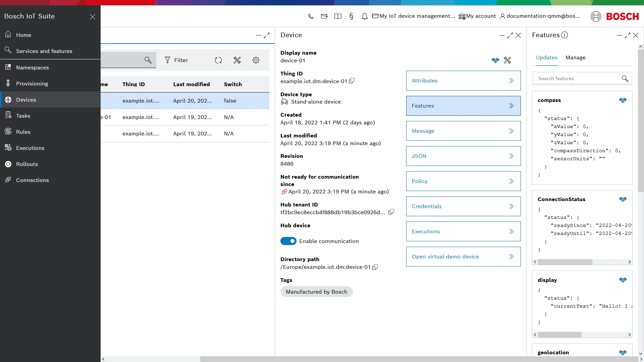Click the Devices sidebar icon
Screen dimensions: 644x362
point(8,99)
